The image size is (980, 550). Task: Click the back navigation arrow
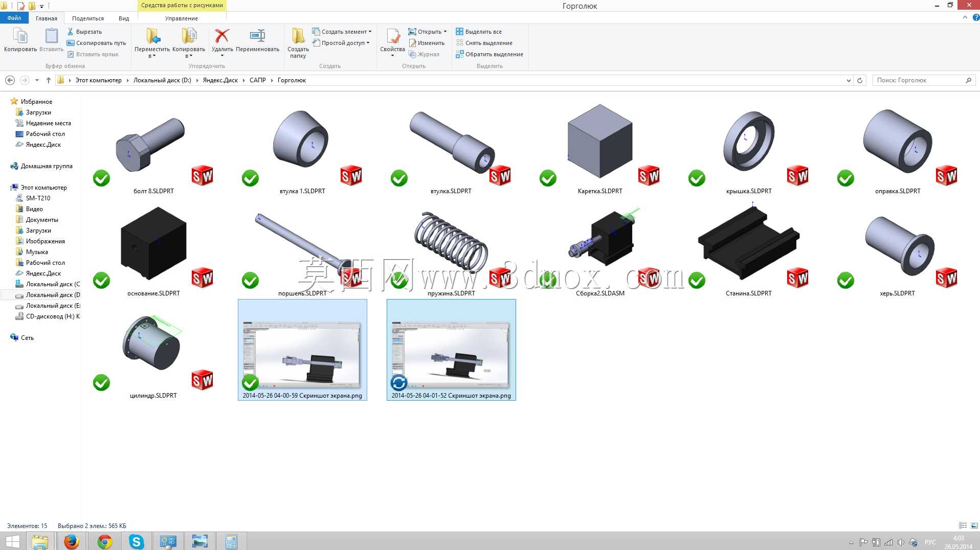pyautogui.click(x=10, y=80)
